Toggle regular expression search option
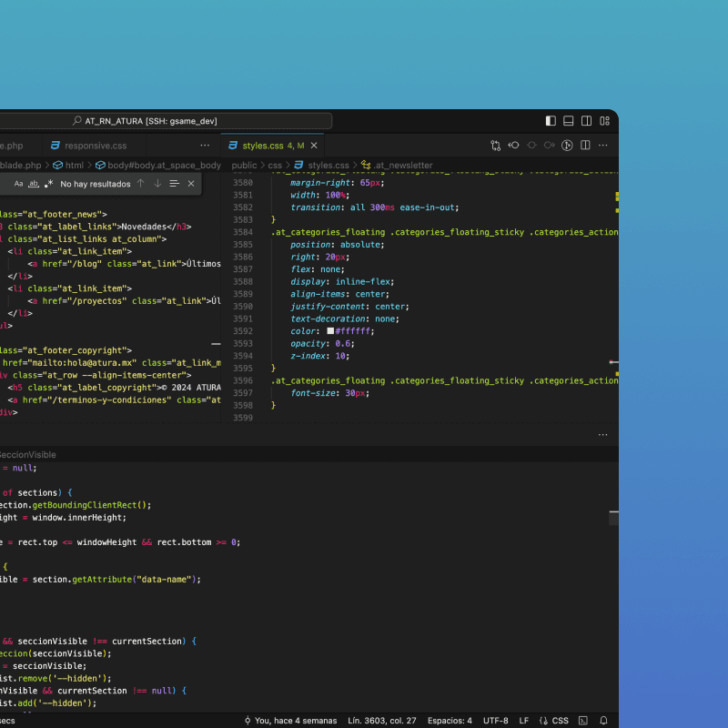Screen dimensions: 728x728 point(49,184)
